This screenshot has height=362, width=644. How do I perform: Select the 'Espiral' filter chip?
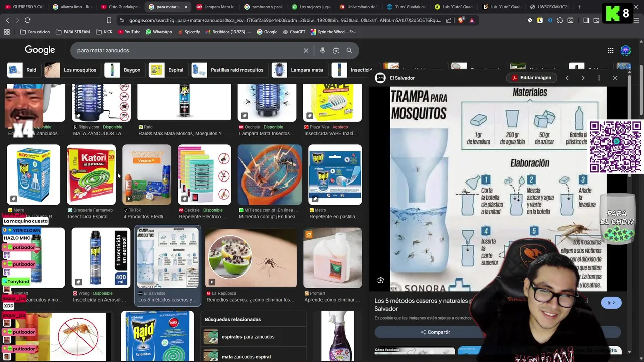[x=168, y=70]
